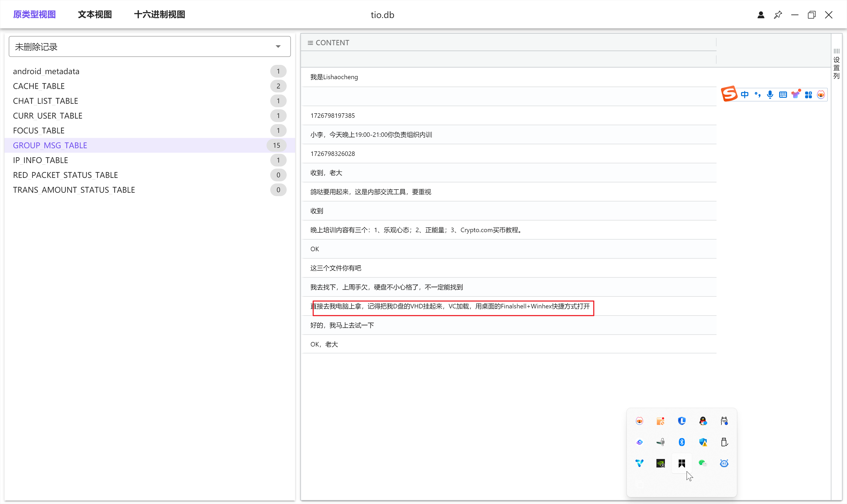Open the Sogou toolbox grid icon
This screenshot has height=504, width=847.
(808, 95)
